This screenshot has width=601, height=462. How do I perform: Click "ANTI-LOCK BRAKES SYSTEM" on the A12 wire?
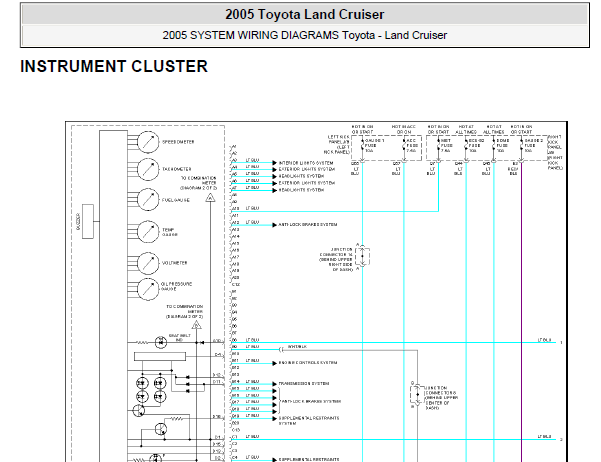[308, 225]
